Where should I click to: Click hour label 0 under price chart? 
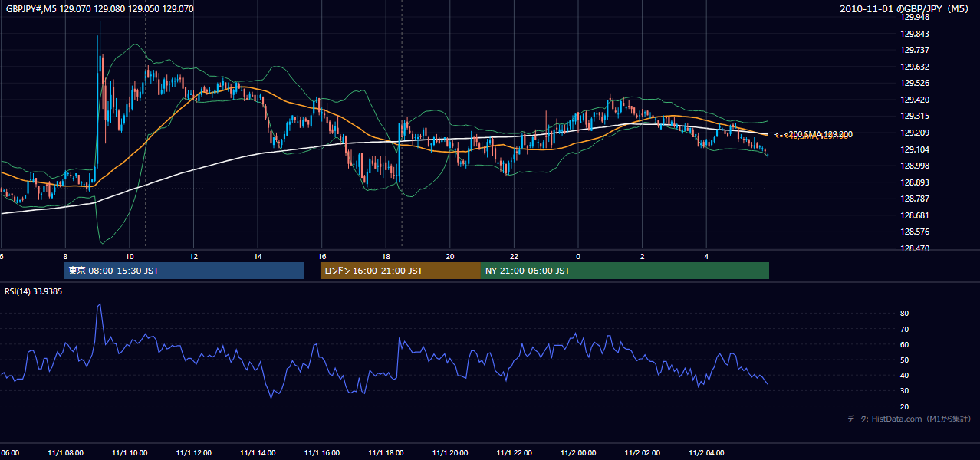pyautogui.click(x=578, y=256)
